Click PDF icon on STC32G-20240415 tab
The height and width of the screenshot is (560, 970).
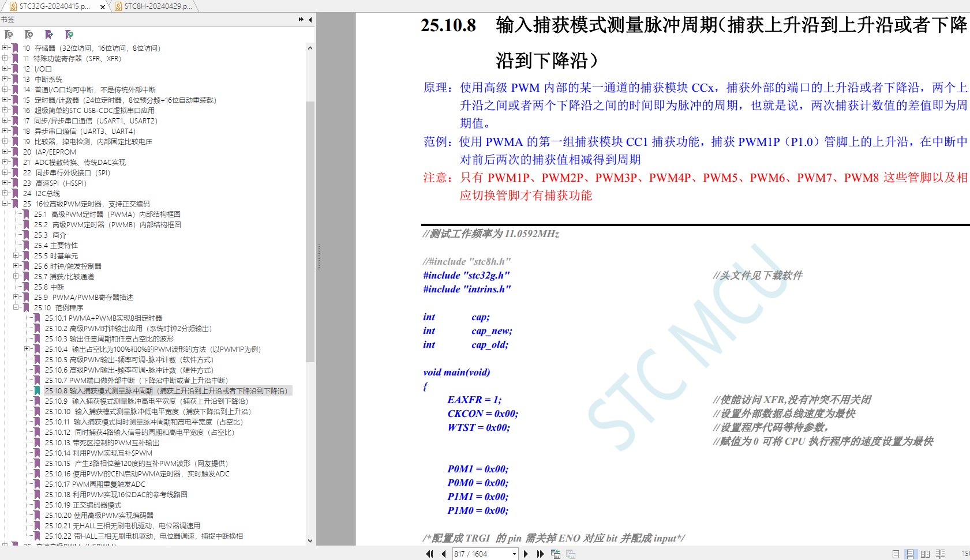13,6
